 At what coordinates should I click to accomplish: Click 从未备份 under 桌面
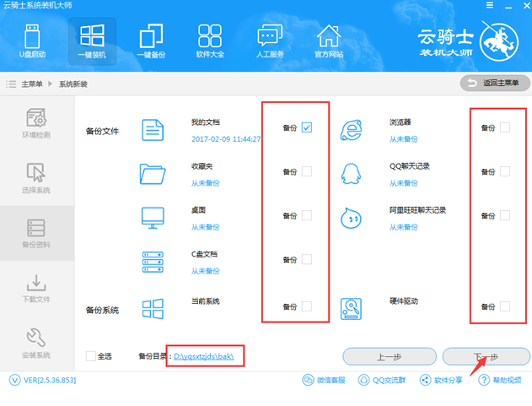point(205,227)
